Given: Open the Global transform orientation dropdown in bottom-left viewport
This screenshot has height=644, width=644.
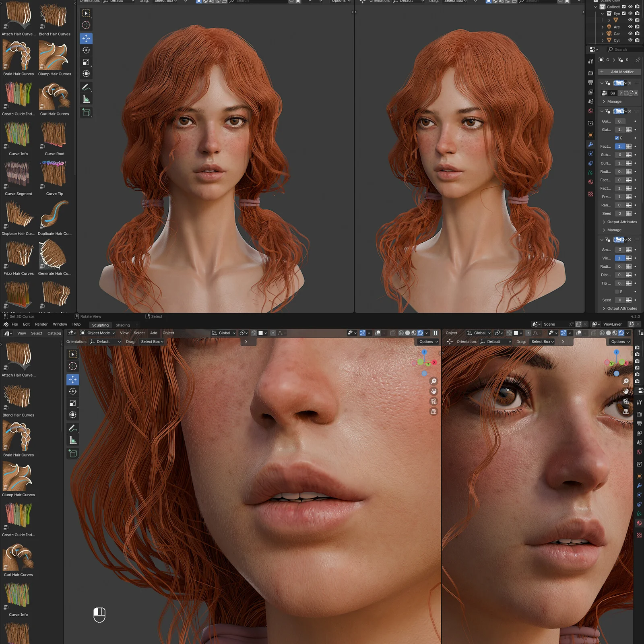Looking at the screenshot, I should (x=224, y=333).
